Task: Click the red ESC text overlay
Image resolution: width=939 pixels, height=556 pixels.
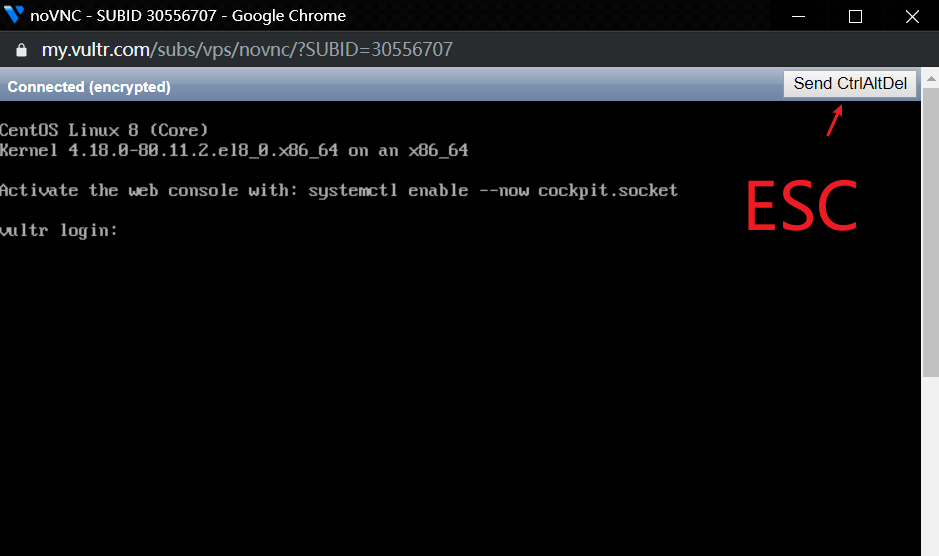Action: tap(801, 206)
